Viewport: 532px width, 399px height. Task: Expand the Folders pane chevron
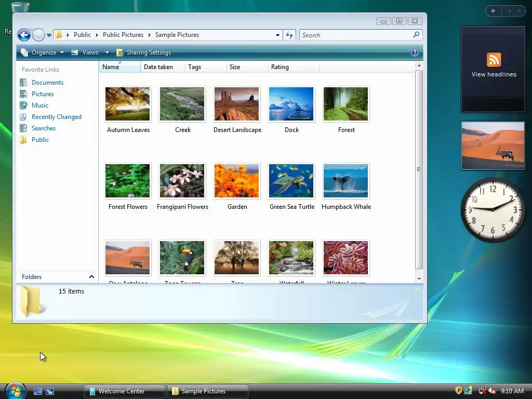coord(91,277)
